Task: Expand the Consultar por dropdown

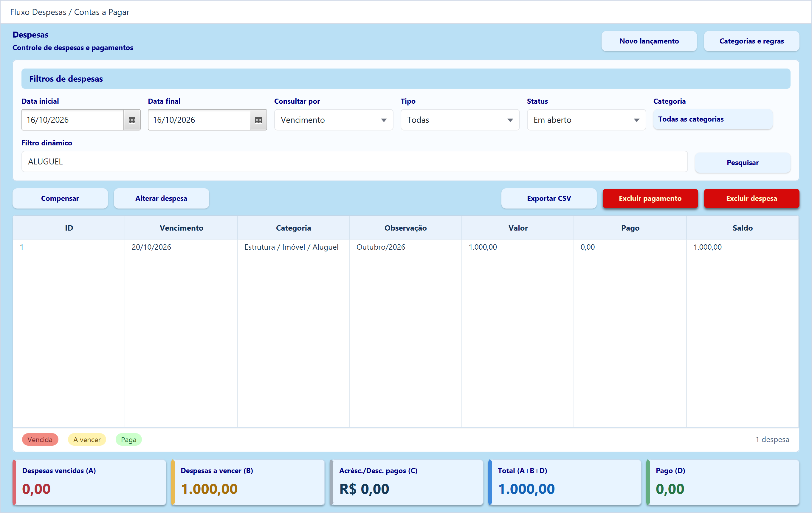Action: point(334,120)
